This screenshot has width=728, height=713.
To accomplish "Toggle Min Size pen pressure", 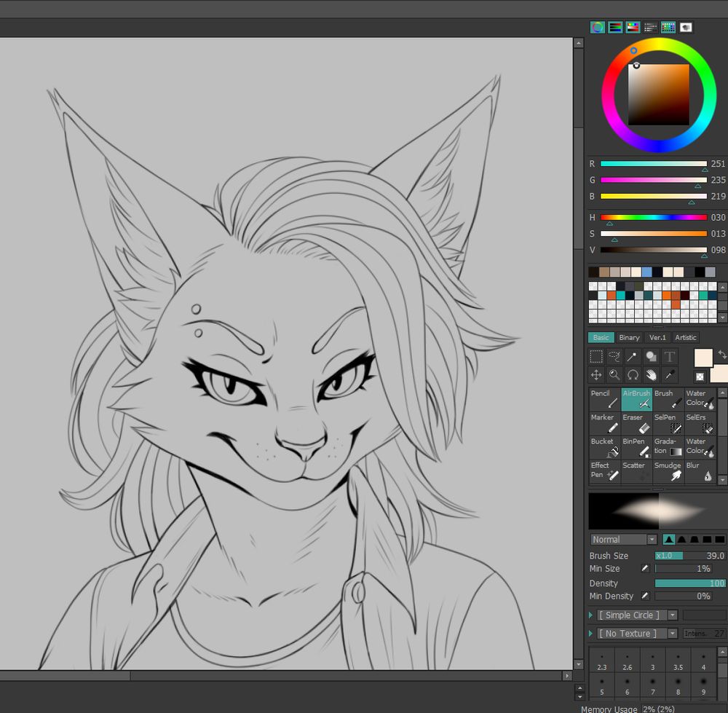I will (x=645, y=569).
